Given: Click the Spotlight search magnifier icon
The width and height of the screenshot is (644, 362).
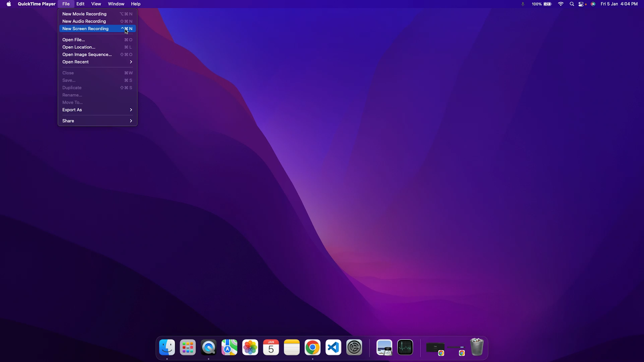Looking at the screenshot, I should click(x=572, y=4).
